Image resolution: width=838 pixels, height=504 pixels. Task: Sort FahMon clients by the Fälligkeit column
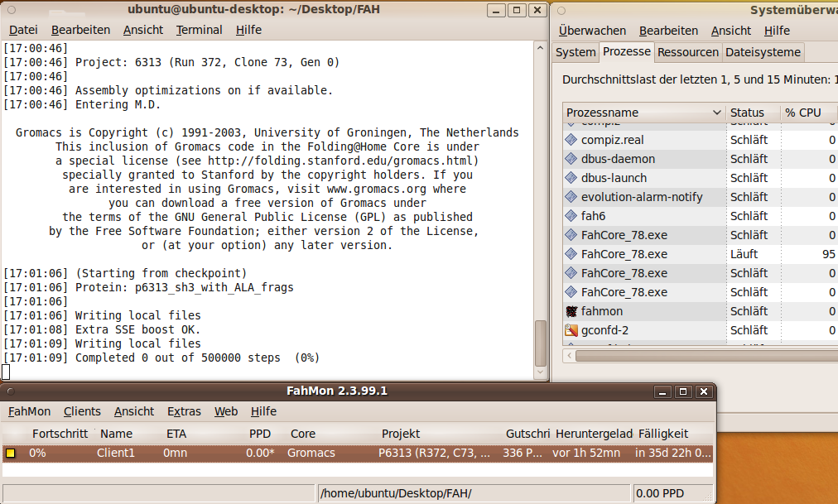[663, 434]
